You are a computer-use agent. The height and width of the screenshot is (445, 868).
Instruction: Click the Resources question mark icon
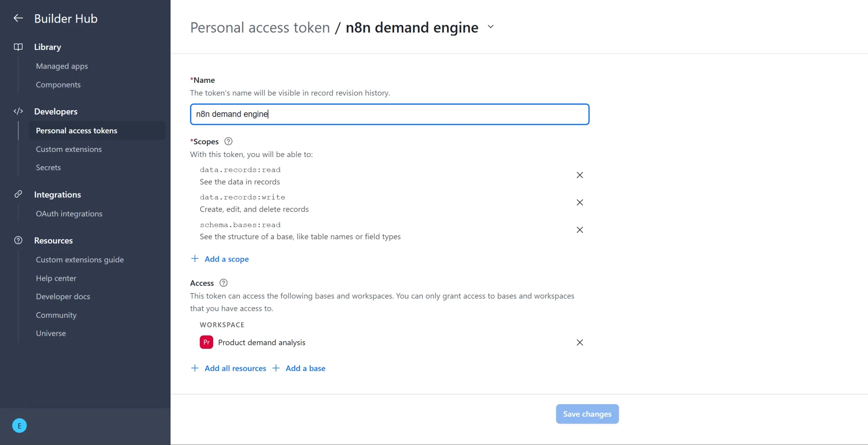point(18,240)
